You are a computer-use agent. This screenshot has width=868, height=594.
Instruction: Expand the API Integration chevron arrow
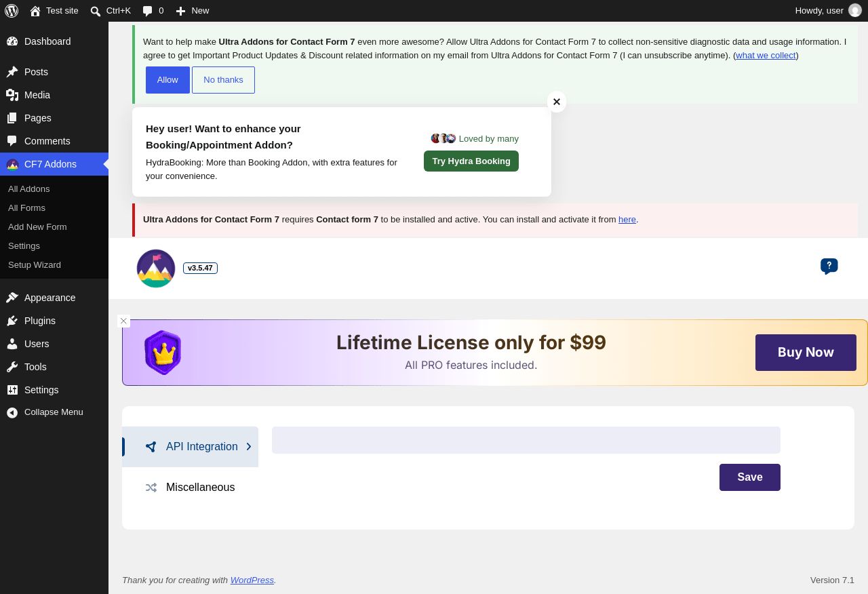pyautogui.click(x=249, y=447)
